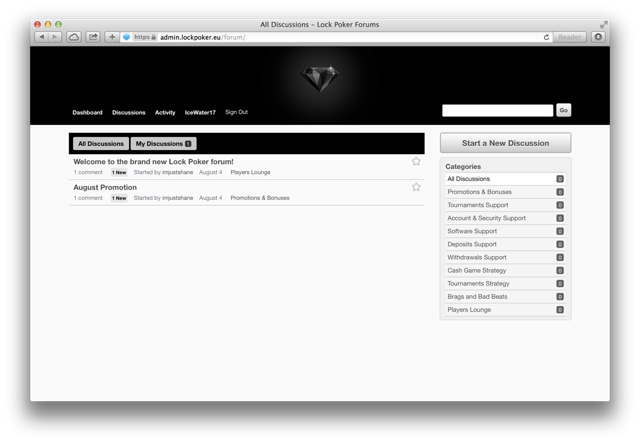Open iCloud tabs cloud icon
The image size is (640, 443).
[x=74, y=37]
